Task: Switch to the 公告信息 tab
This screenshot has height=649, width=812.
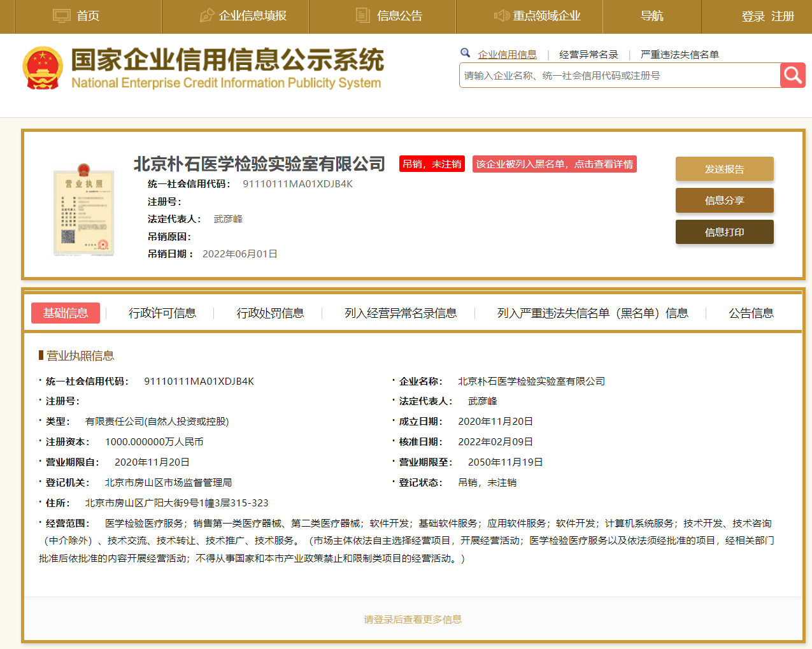Action: (750, 313)
